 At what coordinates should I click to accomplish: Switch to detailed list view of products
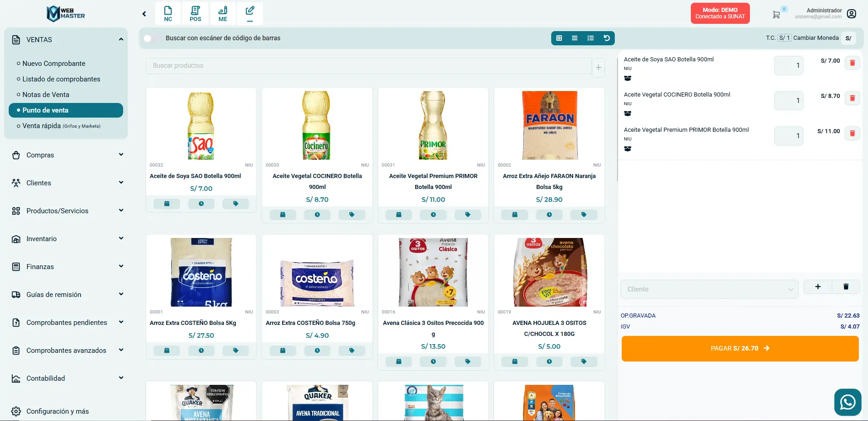click(591, 38)
